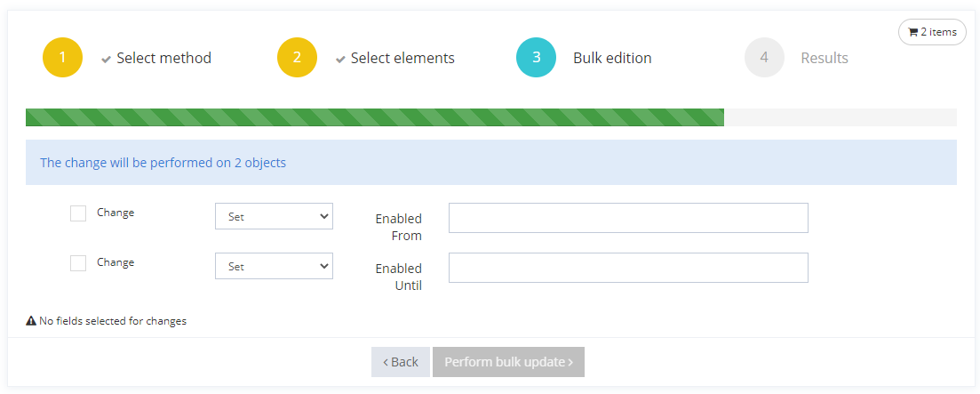Go to Select method step

(x=163, y=58)
